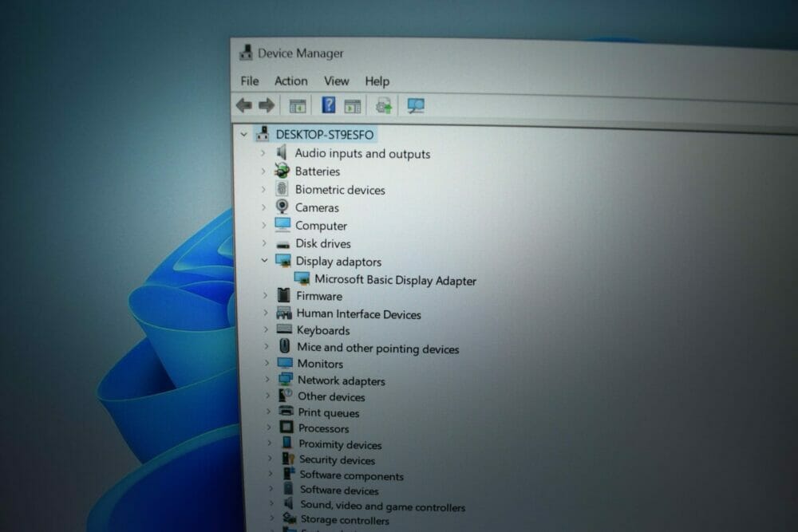The height and width of the screenshot is (532, 798).
Task: Click the Monitors category icon
Action: coord(285,363)
